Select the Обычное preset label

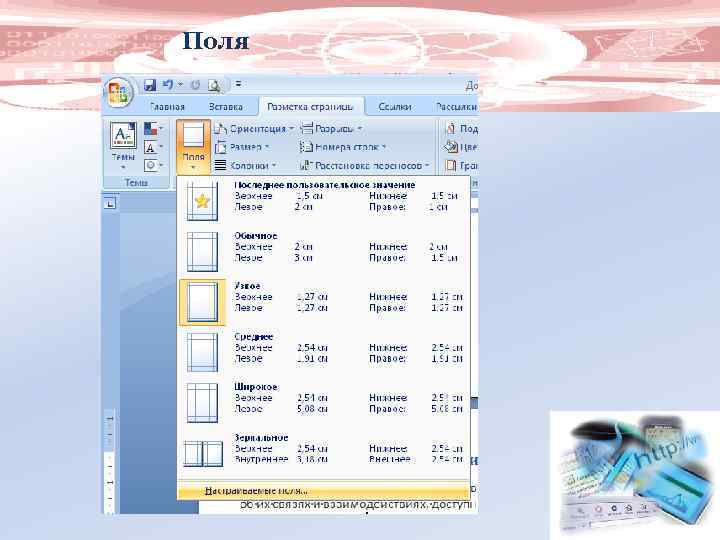click(x=256, y=236)
